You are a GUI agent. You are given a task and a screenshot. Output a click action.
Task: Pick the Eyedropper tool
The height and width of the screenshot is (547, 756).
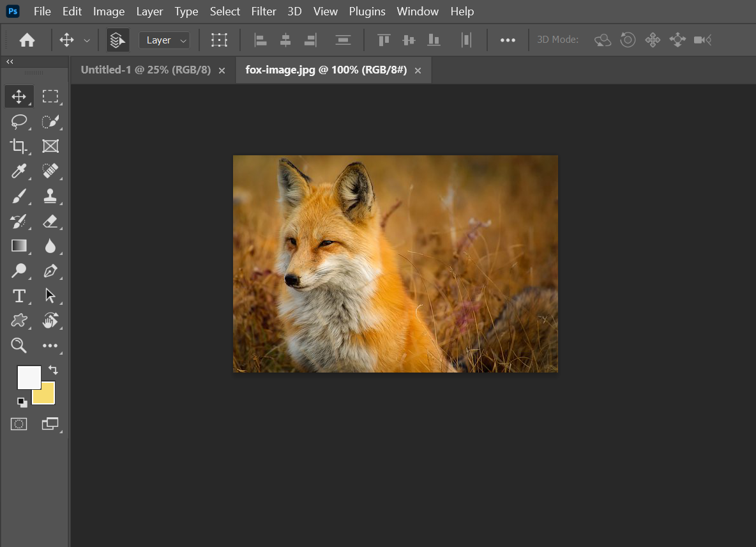point(19,171)
